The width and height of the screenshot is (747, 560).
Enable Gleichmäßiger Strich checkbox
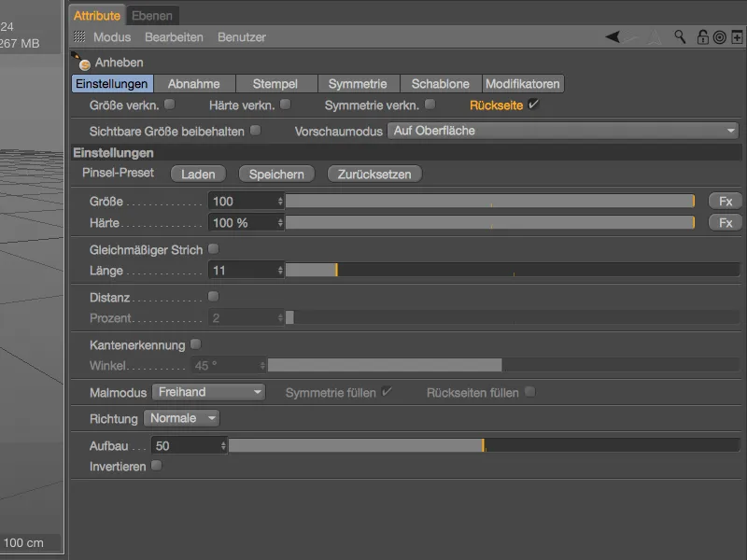[214, 248]
